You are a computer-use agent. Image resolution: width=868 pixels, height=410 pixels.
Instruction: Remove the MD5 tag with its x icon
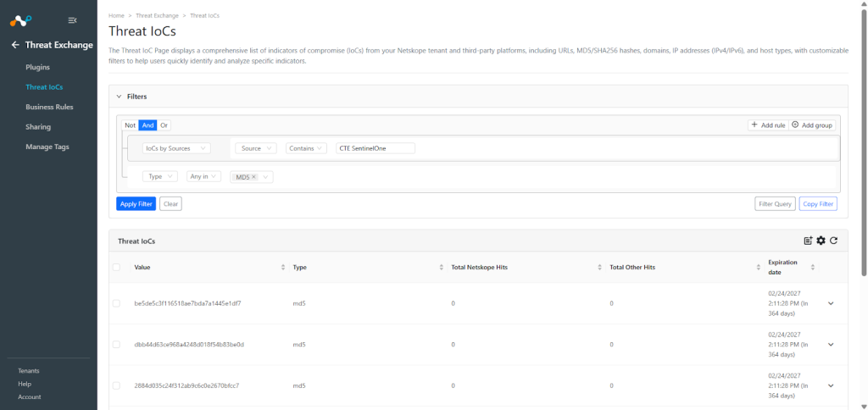[x=253, y=177]
